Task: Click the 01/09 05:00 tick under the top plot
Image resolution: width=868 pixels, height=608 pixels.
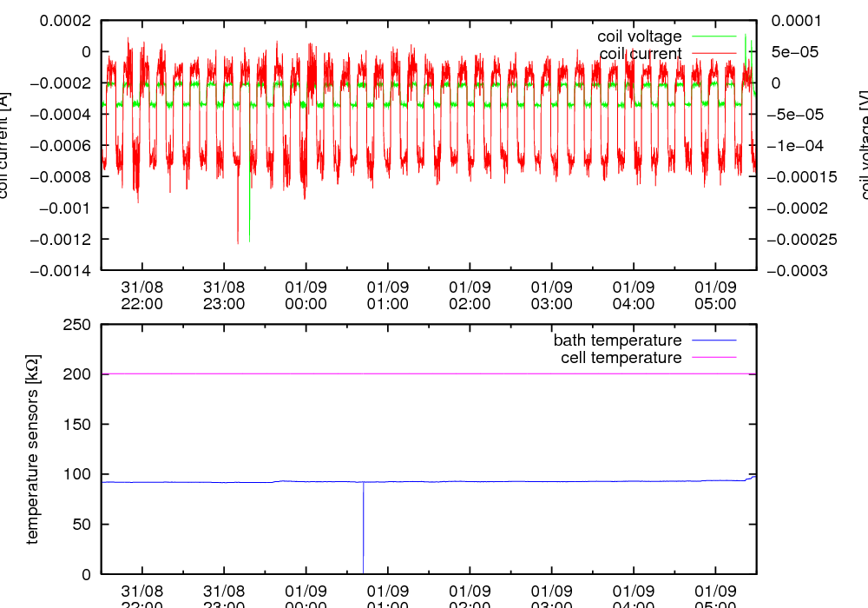Action: click(715, 295)
